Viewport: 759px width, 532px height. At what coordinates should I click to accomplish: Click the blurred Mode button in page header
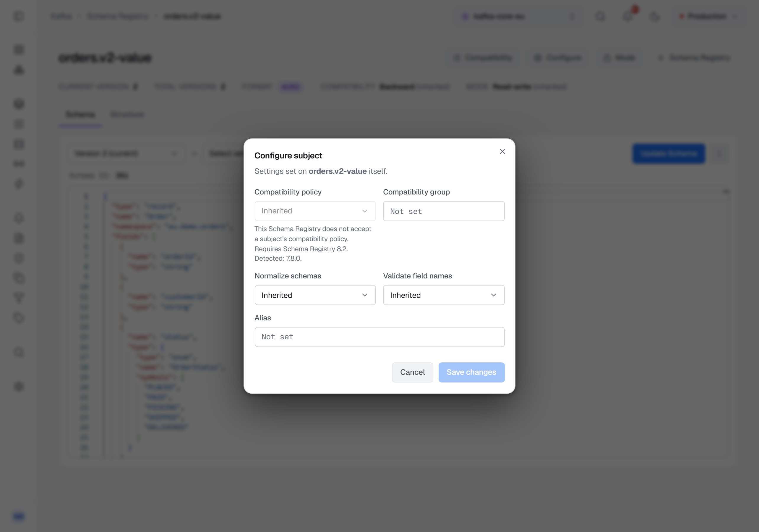[619, 58]
